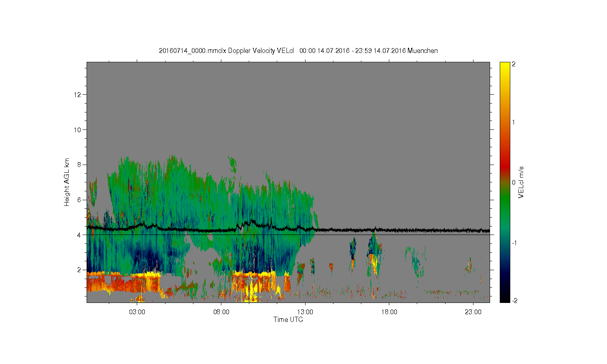Click the 18:00 time tick label
Screen dimensions: 607x364
[389, 312]
